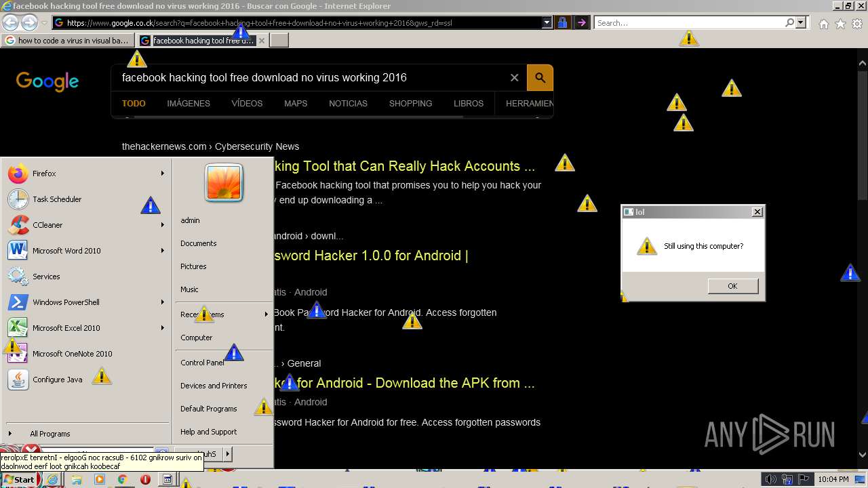Image resolution: width=868 pixels, height=488 pixels.
Task: Expand Microsoft Word 2010 submenu arrow
Action: click(x=163, y=251)
